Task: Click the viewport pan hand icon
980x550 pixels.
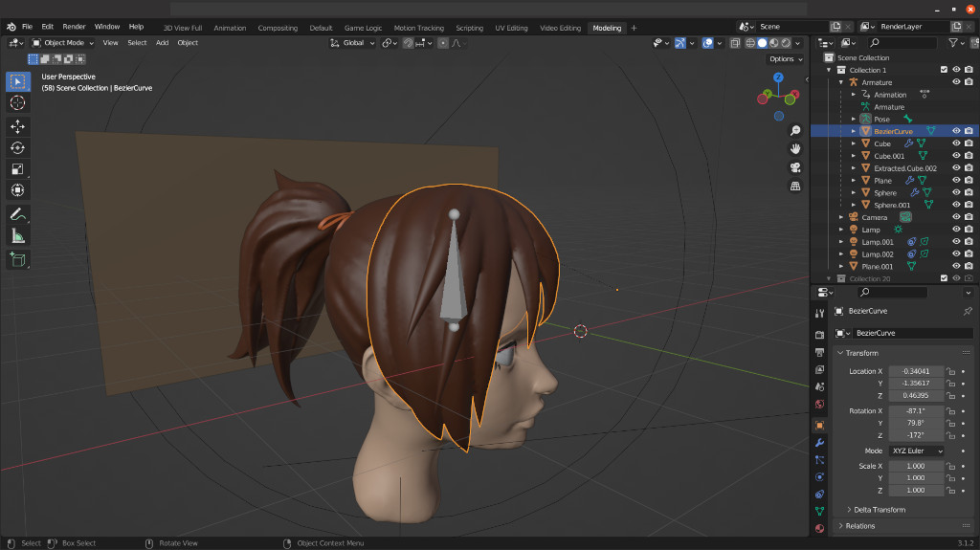Action: point(795,149)
